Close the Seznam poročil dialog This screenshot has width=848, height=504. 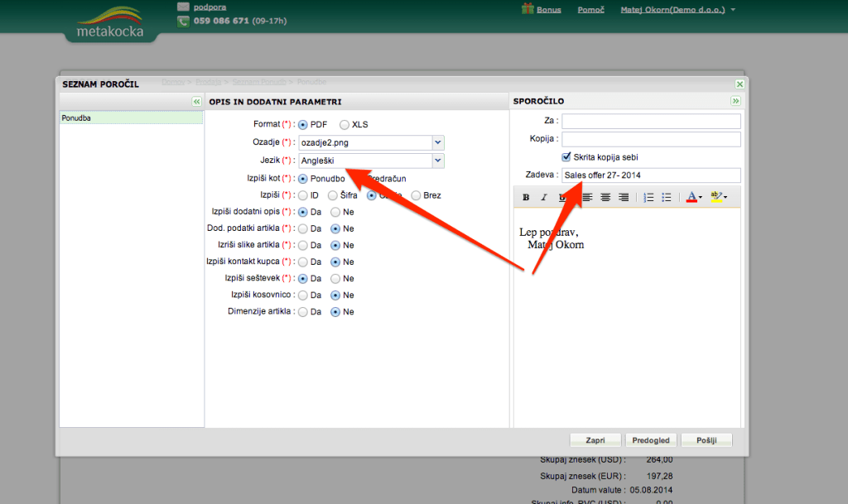pyautogui.click(x=740, y=84)
